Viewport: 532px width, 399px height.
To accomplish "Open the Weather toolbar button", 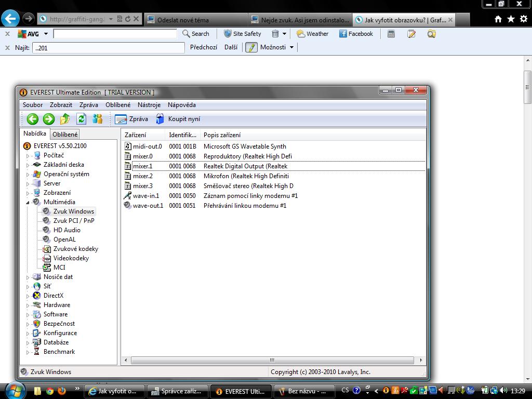I will 312,34.
